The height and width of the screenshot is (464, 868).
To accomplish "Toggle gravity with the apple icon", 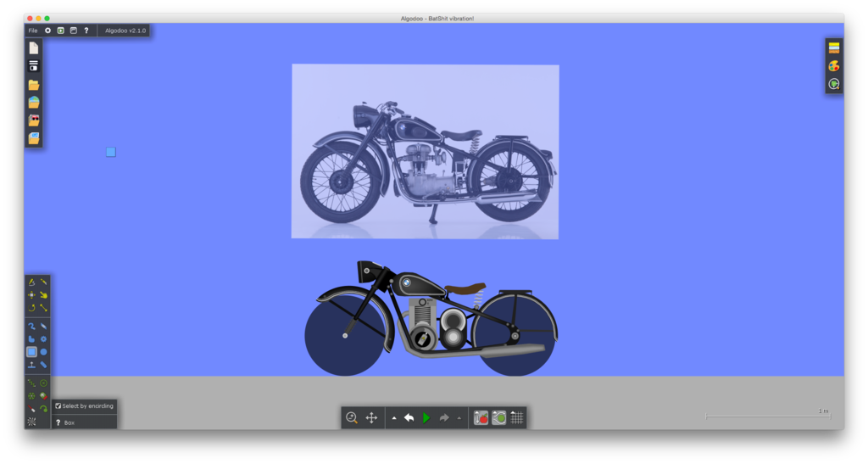I will pyautogui.click(x=481, y=418).
